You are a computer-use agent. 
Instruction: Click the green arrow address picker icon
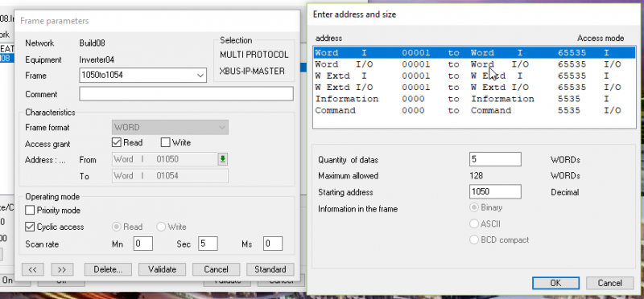(x=223, y=160)
